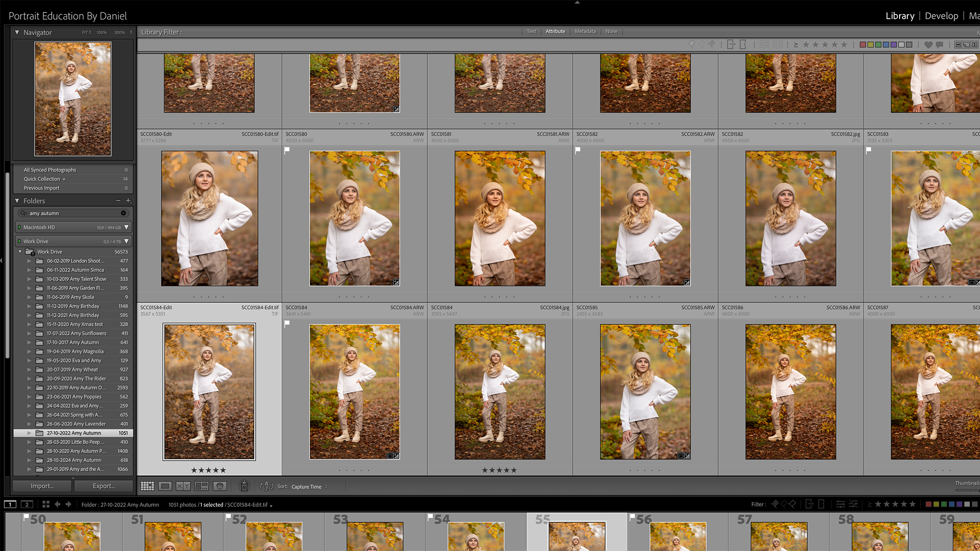Open Survey view mode icon
Image resolution: width=980 pixels, height=551 pixels.
[201, 486]
